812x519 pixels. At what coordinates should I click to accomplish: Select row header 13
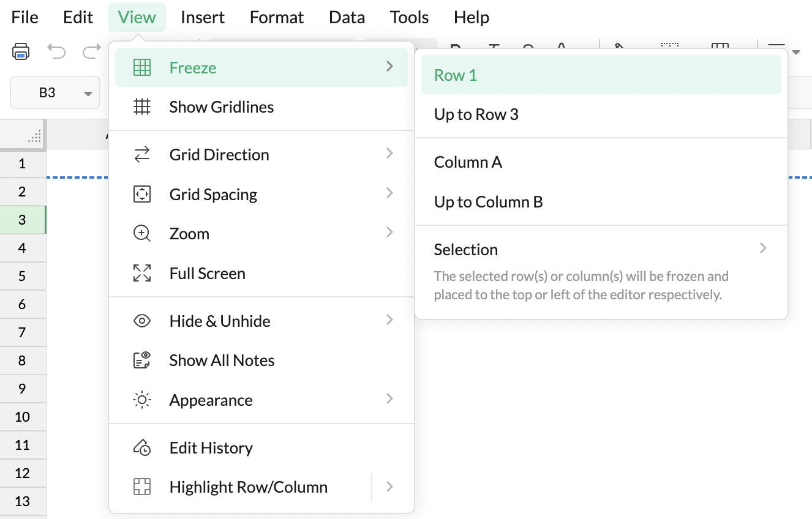pos(23,501)
